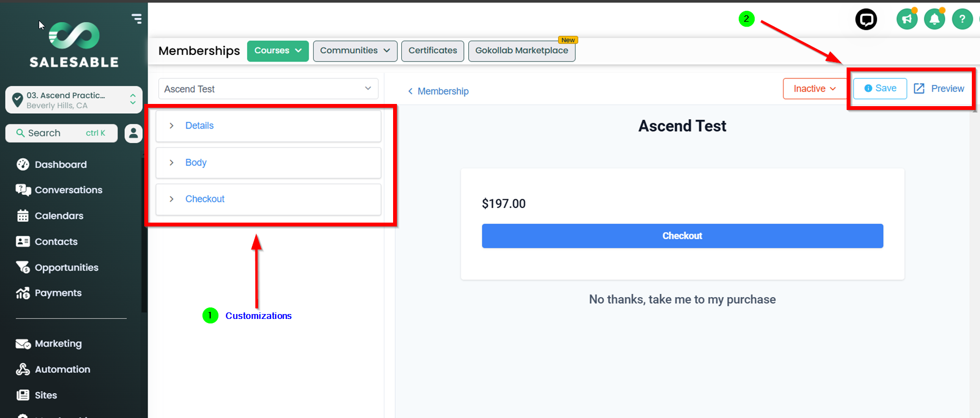Screen dimensions: 980x418
Task: Collapse the sidebar using the menu icon
Action: point(137,19)
